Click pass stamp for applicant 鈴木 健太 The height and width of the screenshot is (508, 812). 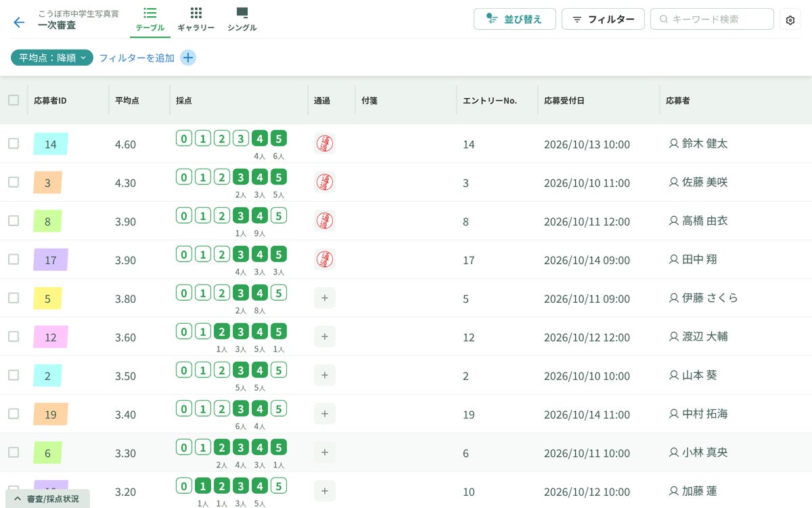point(325,144)
